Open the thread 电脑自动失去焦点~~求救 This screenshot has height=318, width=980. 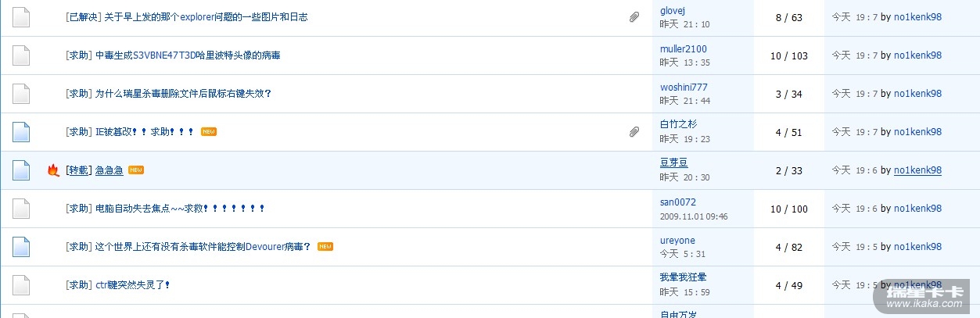point(180,209)
